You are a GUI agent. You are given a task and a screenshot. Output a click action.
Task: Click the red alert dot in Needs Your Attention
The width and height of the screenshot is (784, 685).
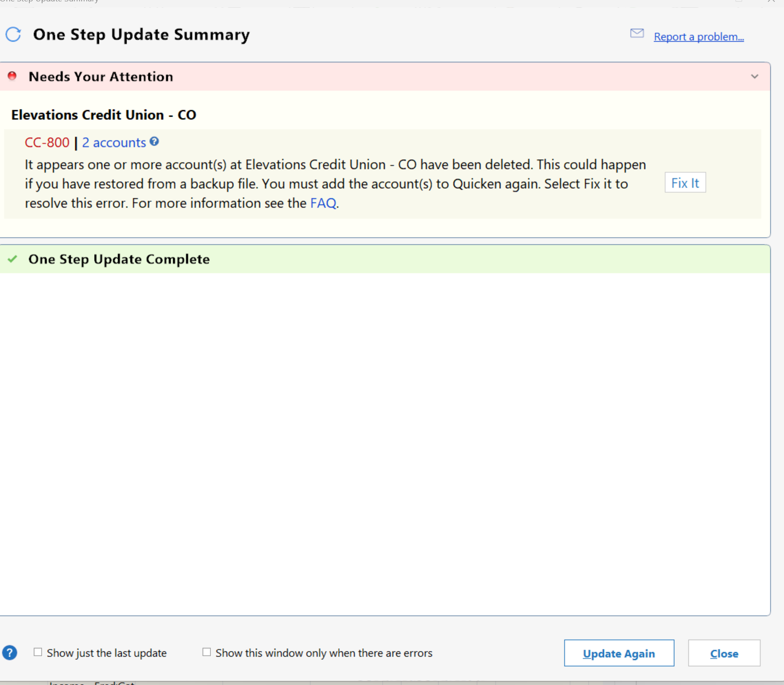[x=12, y=76]
